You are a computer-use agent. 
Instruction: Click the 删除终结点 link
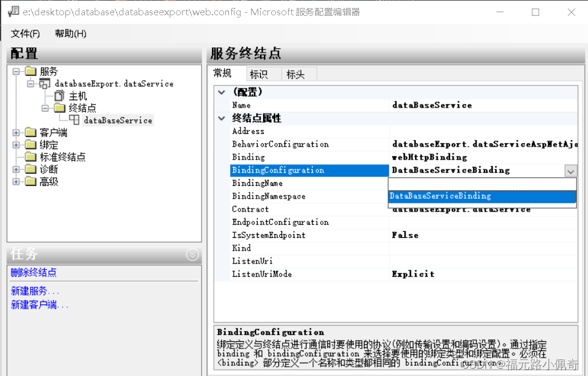click(x=34, y=273)
